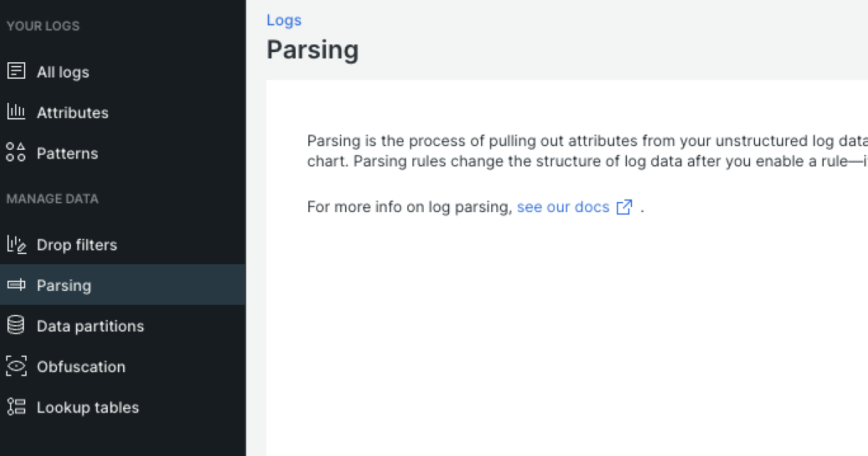
Task: Click the Data partitions database icon
Action: coord(16,326)
